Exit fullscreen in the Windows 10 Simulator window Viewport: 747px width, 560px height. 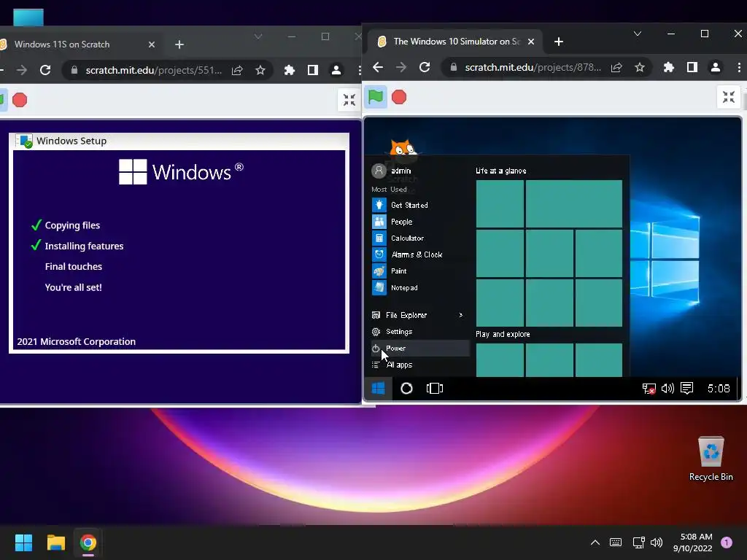(x=729, y=97)
